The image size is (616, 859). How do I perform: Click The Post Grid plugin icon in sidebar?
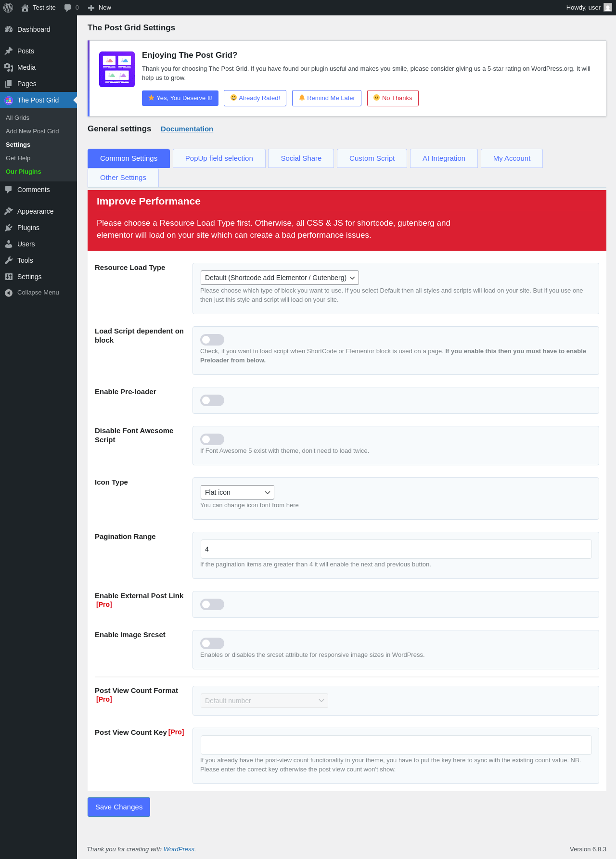[9, 100]
